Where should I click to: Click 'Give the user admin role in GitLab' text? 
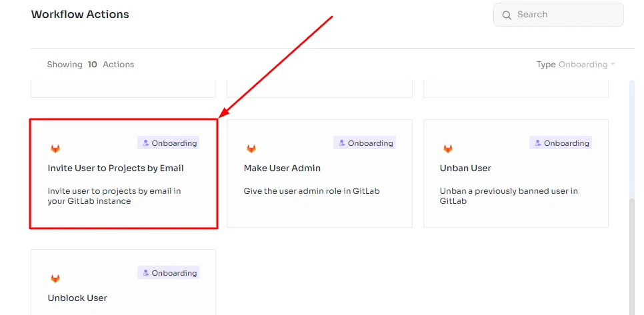click(x=312, y=191)
